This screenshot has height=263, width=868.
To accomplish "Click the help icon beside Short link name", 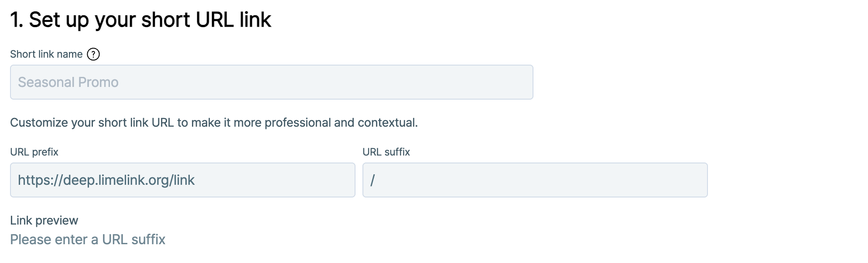I will (x=93, y=54).
